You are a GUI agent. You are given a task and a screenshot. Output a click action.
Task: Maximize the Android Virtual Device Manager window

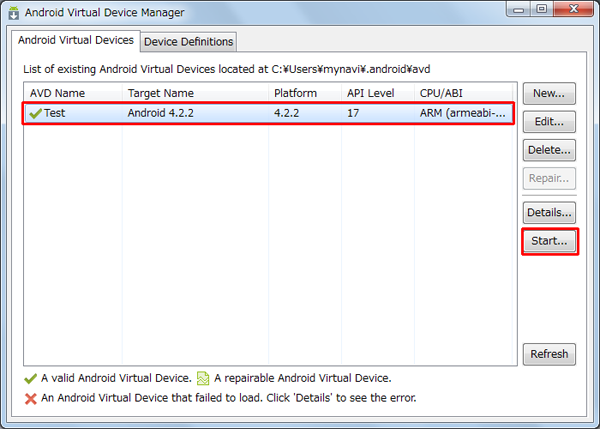point(541,12)
